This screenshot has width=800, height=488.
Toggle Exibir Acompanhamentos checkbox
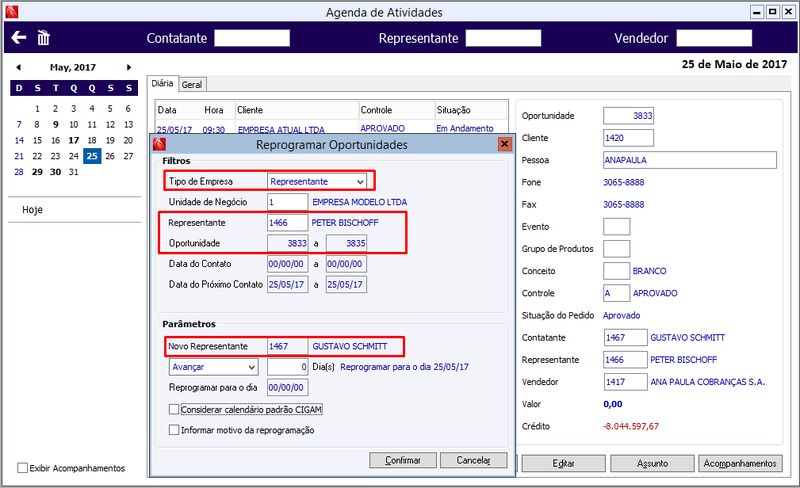[22, 468]
